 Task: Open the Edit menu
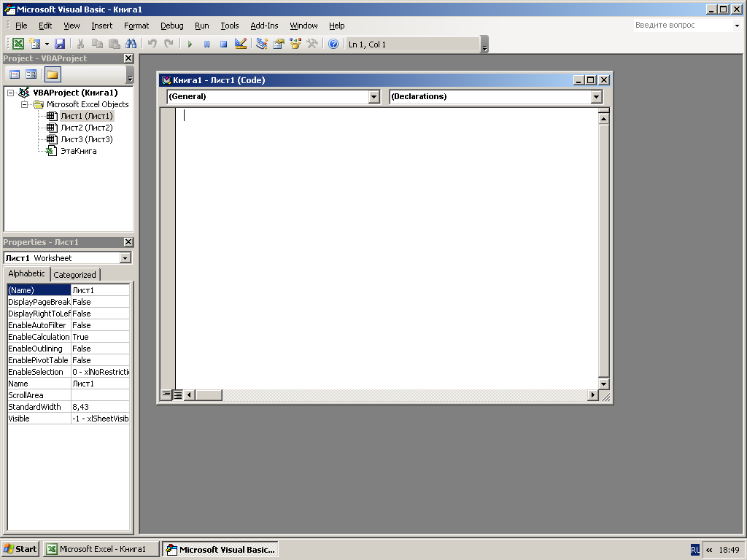pyautogui.click(x=45, y=26)
